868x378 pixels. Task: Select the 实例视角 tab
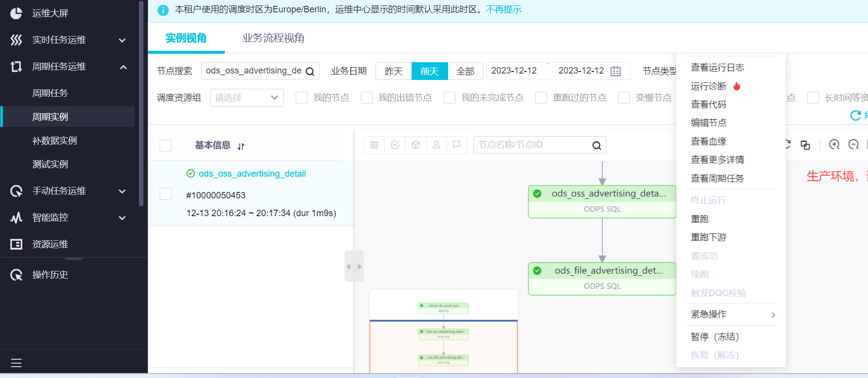coord(186,38)
